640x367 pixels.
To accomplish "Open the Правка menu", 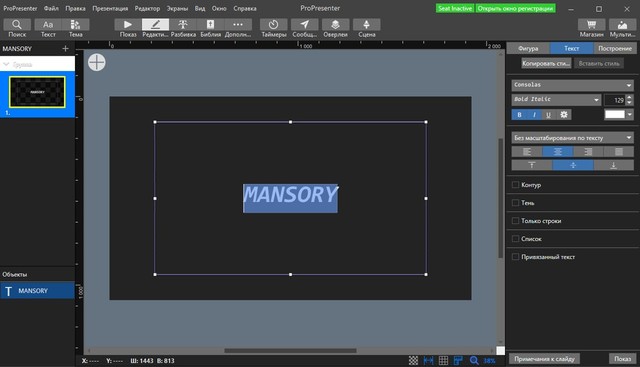I will tap(75, 8).
